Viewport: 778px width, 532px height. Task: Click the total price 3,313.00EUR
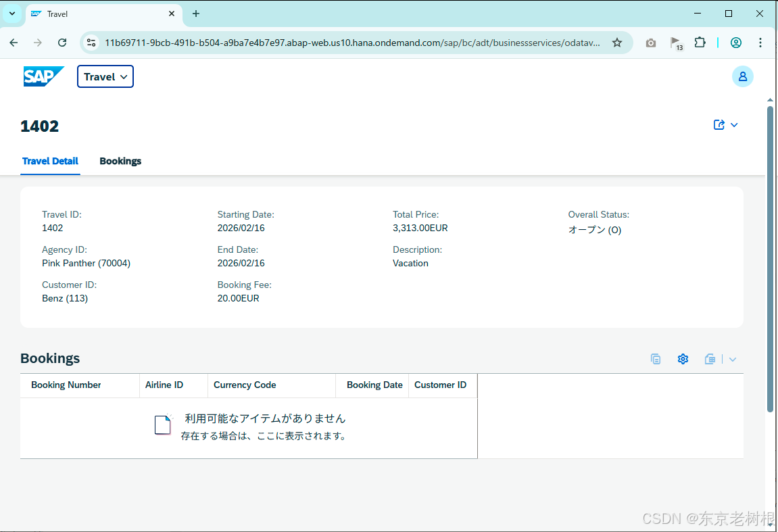pyautogui.click(x=420, y=228)
